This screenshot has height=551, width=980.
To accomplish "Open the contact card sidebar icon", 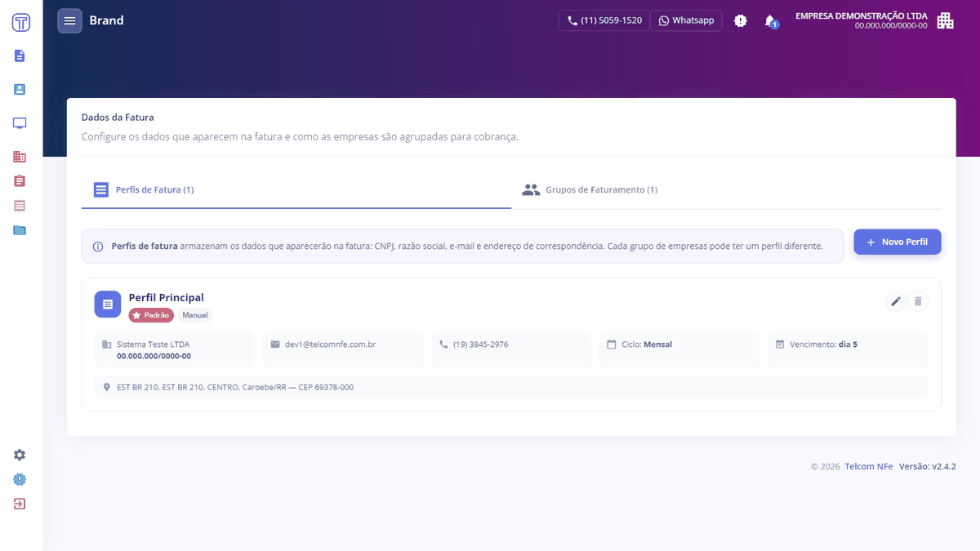I will [x=20, y=89].
